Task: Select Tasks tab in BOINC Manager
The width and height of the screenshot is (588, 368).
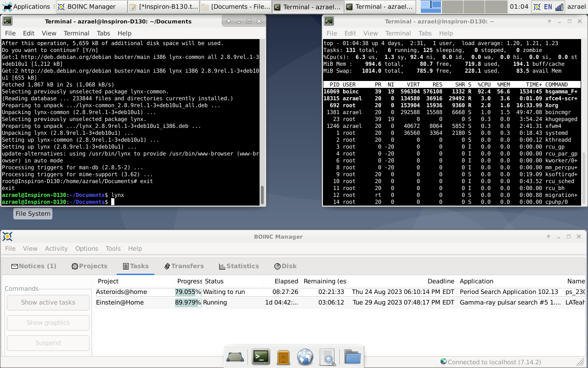Action: pos(136,266)
